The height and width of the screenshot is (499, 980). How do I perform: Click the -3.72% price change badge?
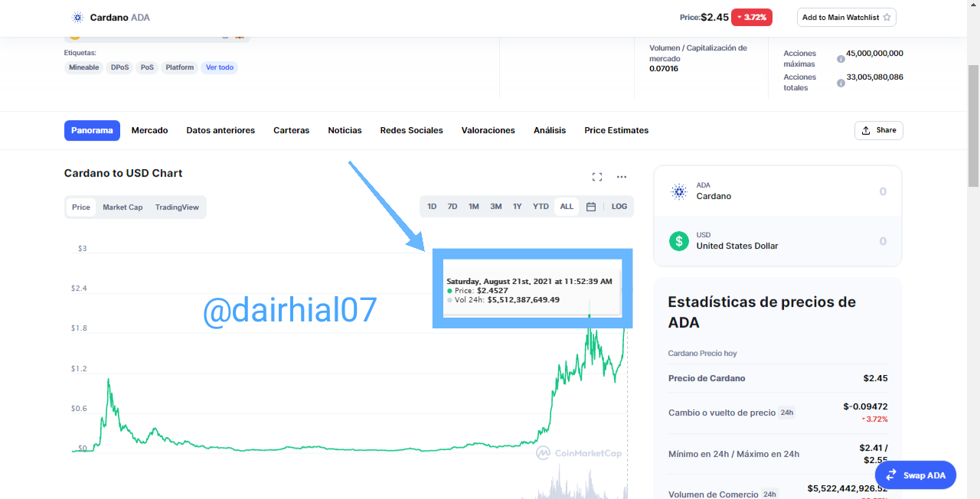(x=752, y=17)
